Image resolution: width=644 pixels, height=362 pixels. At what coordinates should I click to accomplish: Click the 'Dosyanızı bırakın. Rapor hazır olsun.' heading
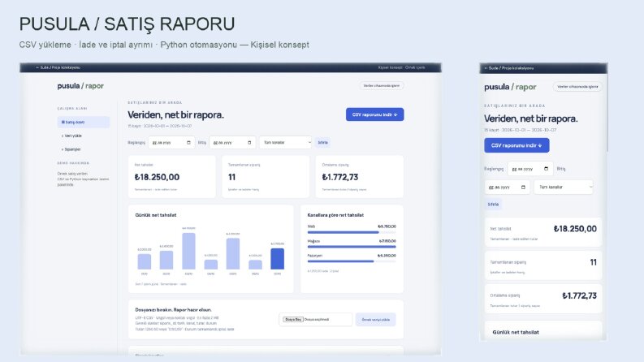tap(173, 310)
